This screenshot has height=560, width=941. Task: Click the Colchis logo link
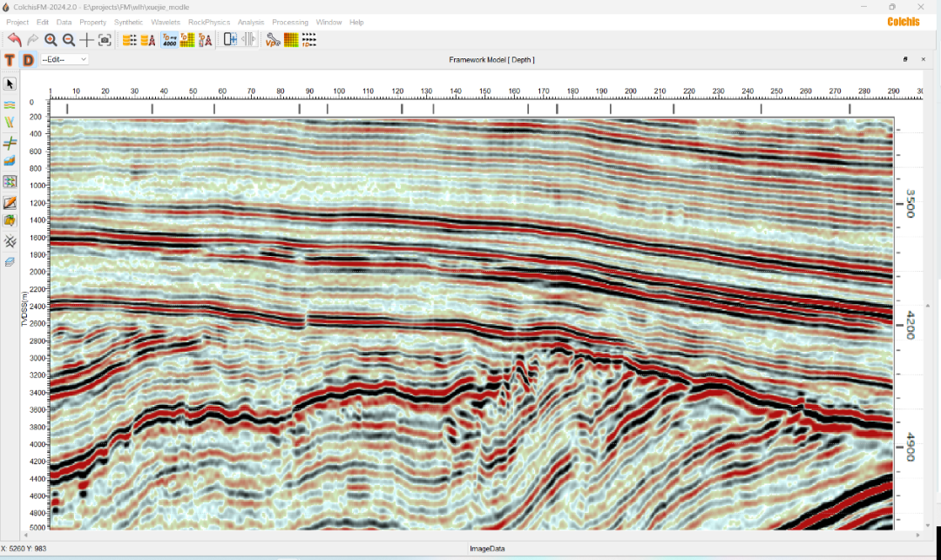coord(903,22)
